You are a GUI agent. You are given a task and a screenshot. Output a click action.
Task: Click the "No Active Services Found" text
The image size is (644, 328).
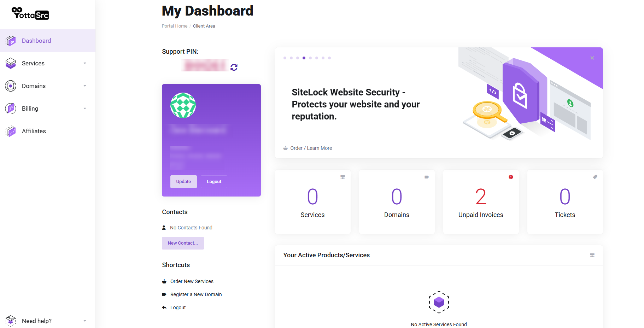pyautogui.click(x=439, y=324)
